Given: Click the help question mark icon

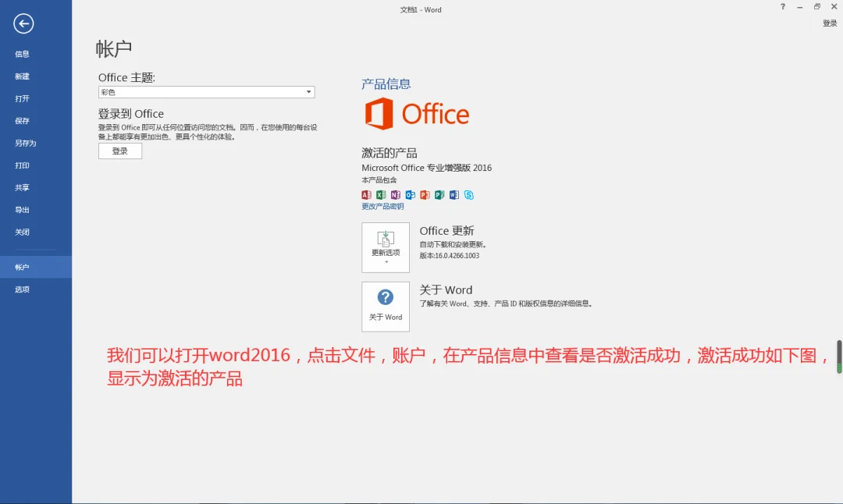Looking at the screenshot, I should tap(783, 6).
